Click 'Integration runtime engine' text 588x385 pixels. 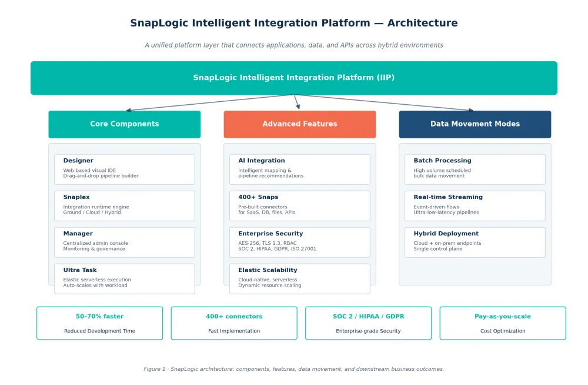tap(96, 207)
